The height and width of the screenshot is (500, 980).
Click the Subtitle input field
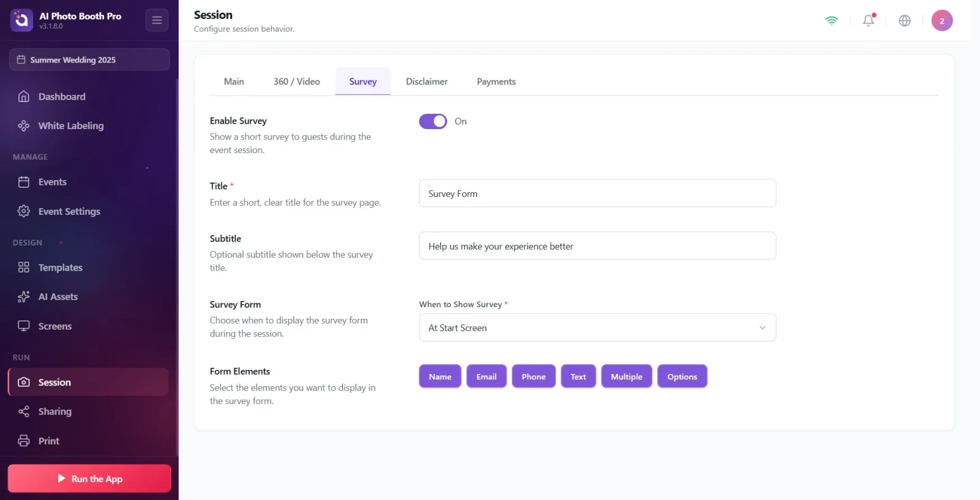pyautogui.click(x=597, y=245)
